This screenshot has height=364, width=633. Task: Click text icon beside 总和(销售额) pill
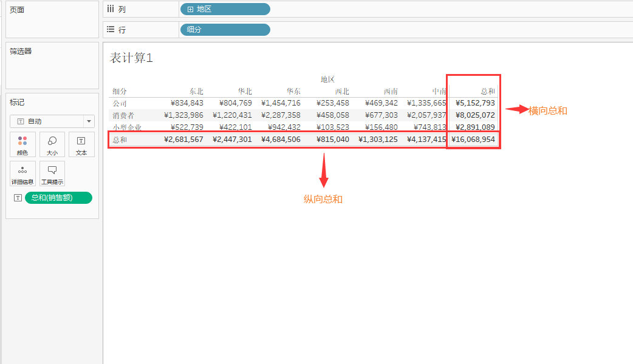pos(18,198)
